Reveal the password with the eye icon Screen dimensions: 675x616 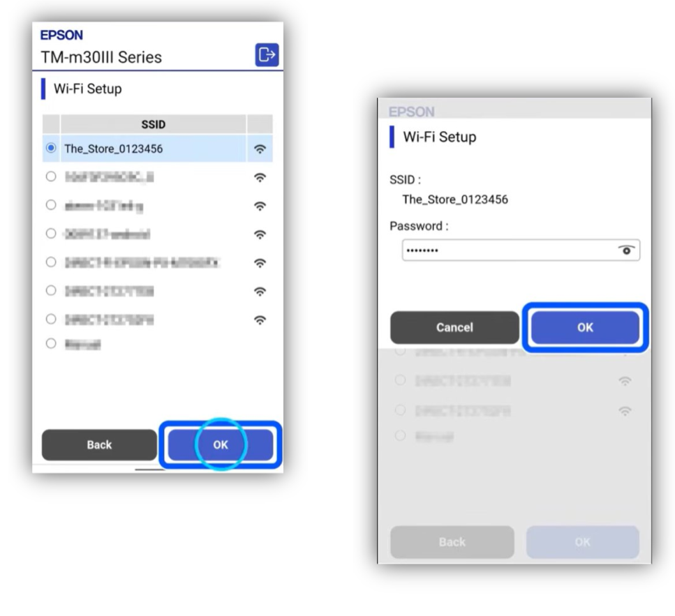626,250
